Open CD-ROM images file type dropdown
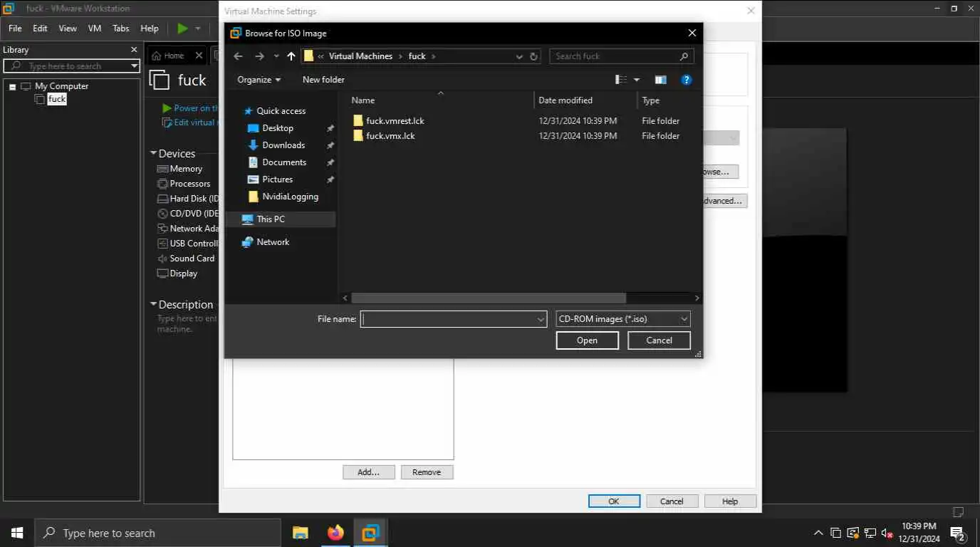Viewport: 980px width, 547px height. point(622,319)
